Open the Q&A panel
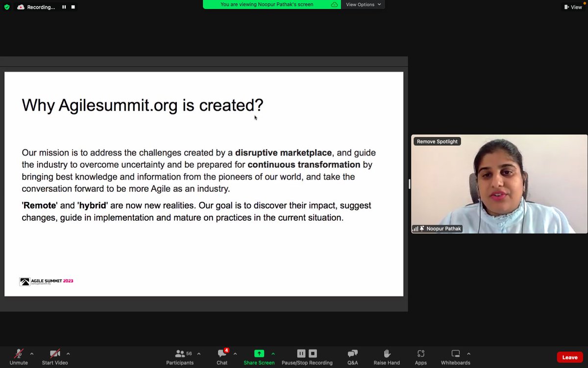 click(353, 357)
